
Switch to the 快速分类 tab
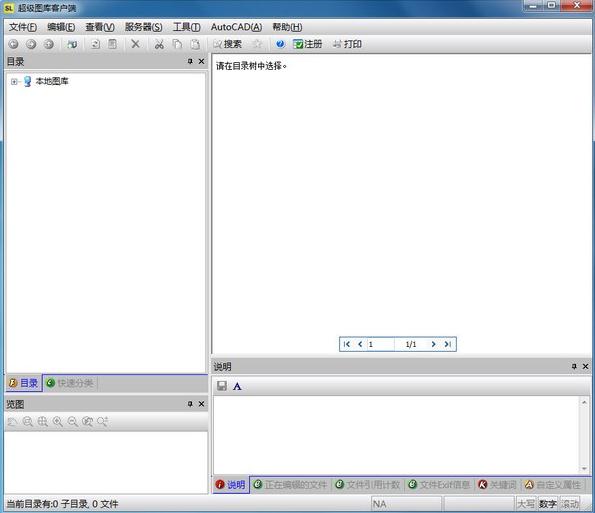(70, 383)
